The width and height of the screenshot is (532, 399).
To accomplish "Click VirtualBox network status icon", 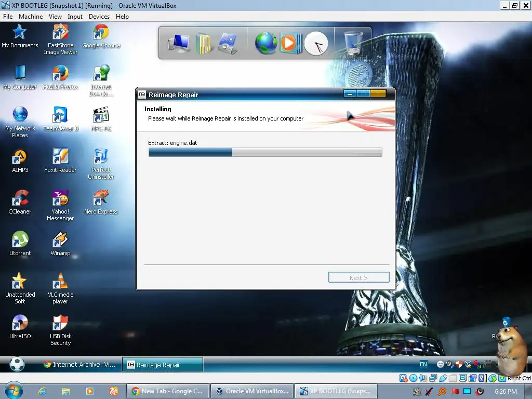I will pos(433,378).
